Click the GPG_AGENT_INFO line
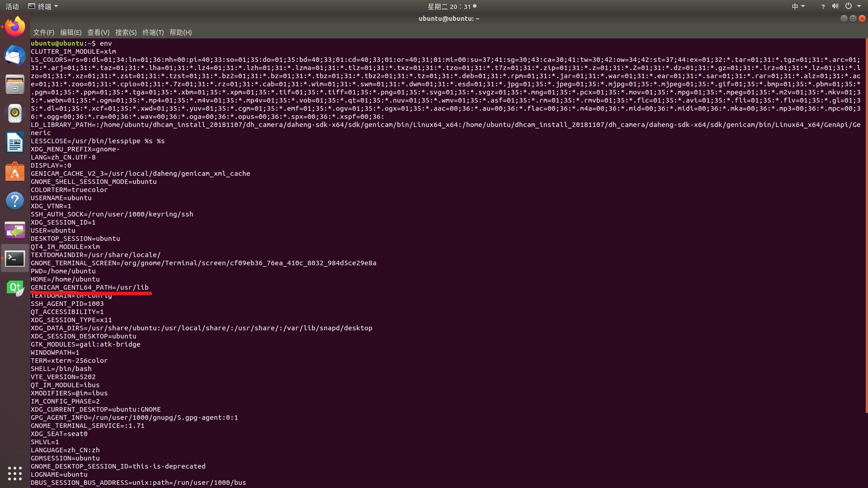 [134, 418]
